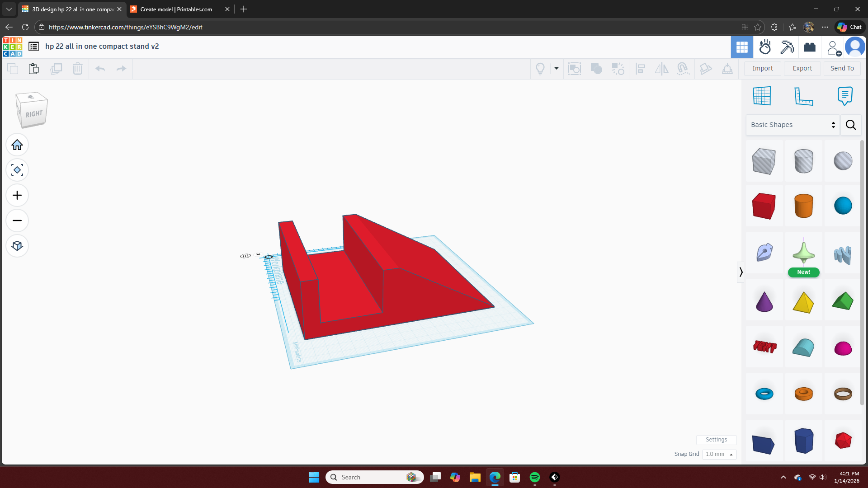Open the Notes tool
Image resolution: width=868 pixels, height=488 pixels.
pos(845,96)
